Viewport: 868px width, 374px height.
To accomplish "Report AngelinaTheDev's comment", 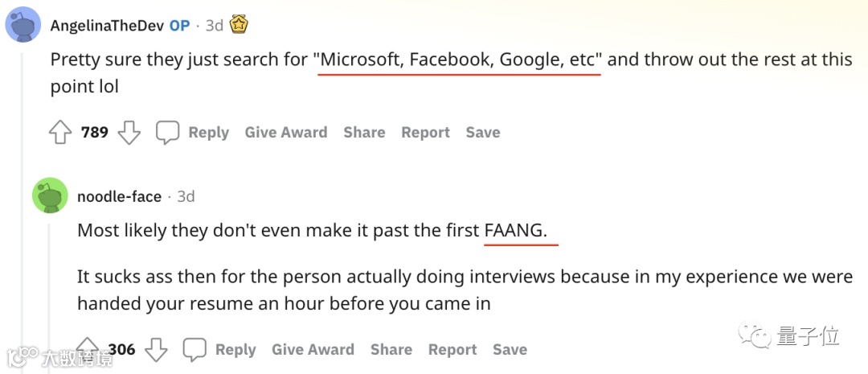I will [425, 133].
